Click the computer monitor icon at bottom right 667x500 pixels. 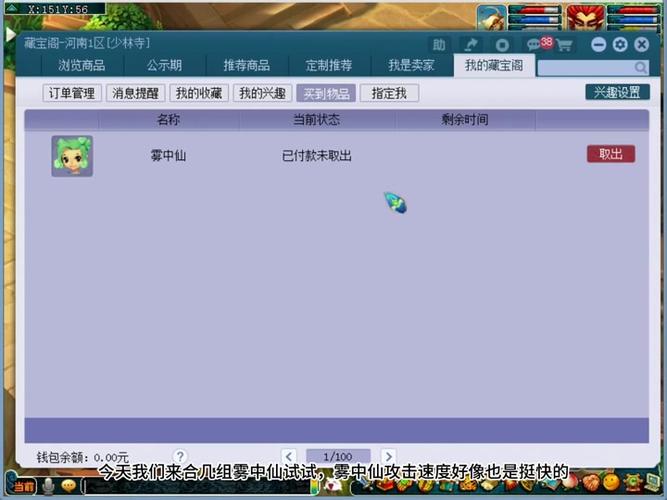point(655,482)
